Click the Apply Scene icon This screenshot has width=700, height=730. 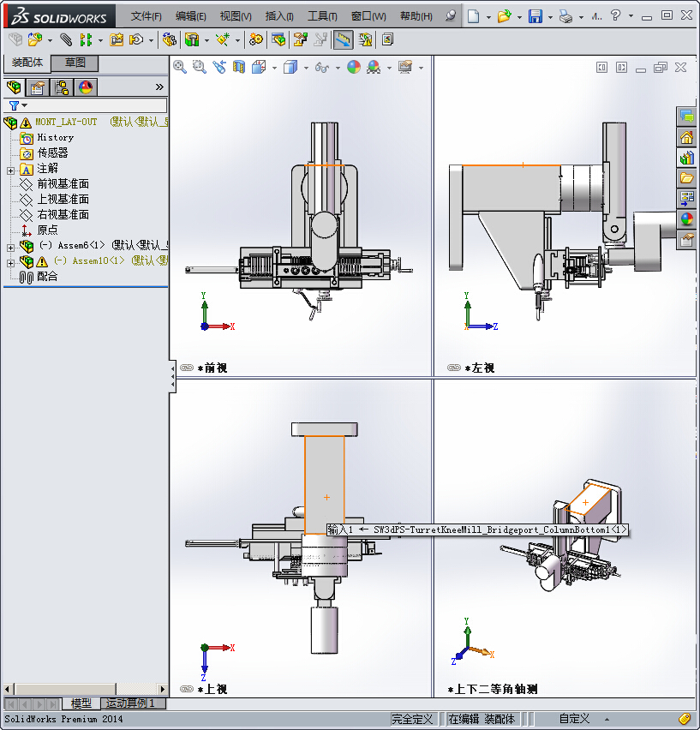pyautogui.click(x=374, y=67)
